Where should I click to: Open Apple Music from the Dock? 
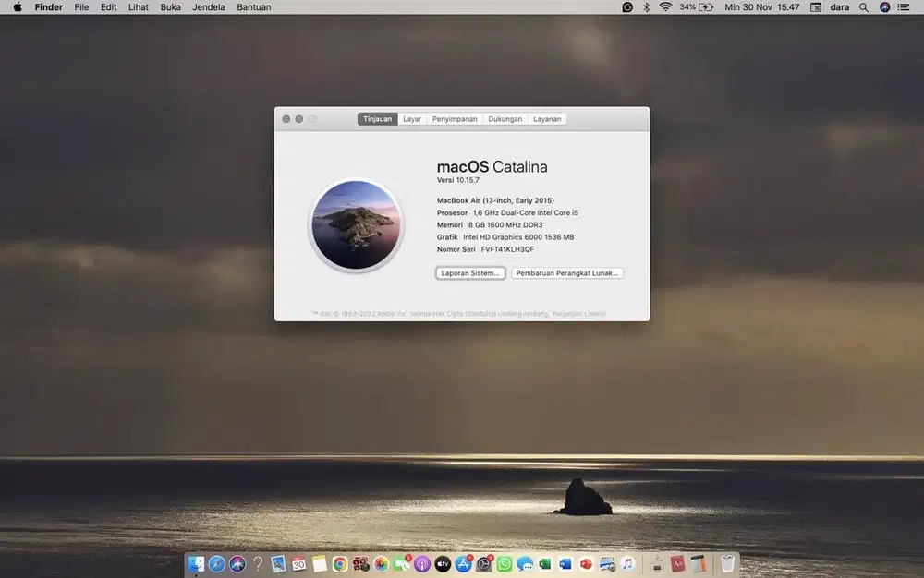(x=626, y=563)
